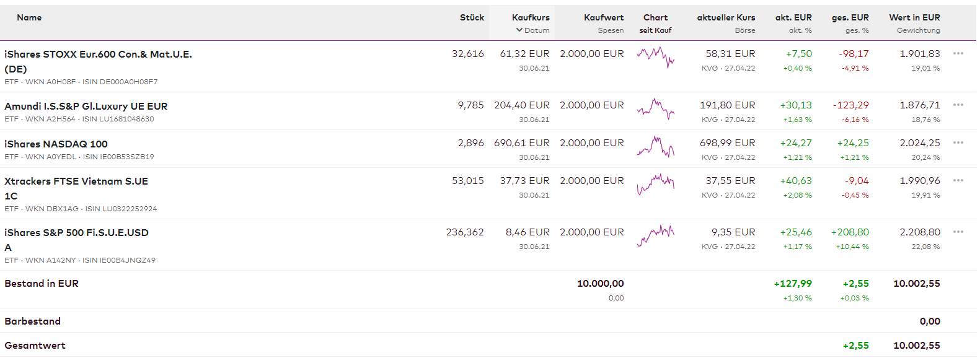980x363 pixels.
Task: Sort by Wert in EUR column
Action: point(914,17)
